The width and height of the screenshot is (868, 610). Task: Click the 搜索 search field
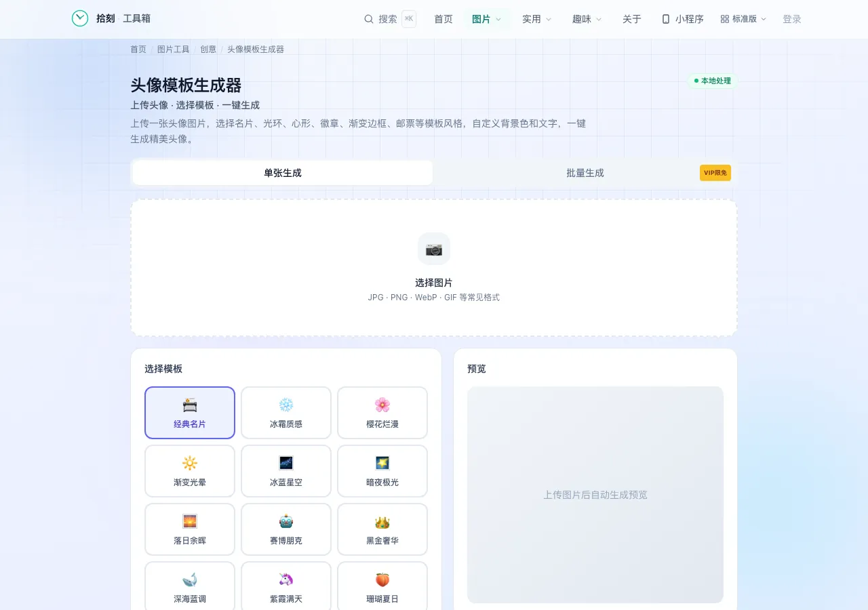390,19
